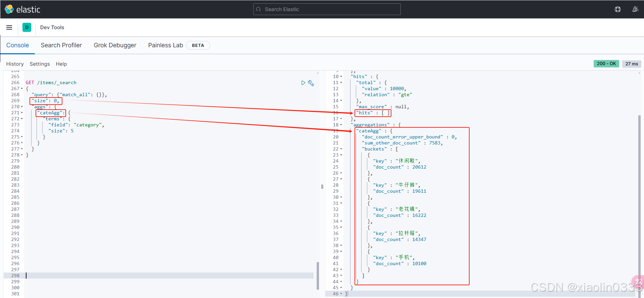Screen dimensions: 644x298
Task: Open request options wrench icon
Action: pos(311,83)
